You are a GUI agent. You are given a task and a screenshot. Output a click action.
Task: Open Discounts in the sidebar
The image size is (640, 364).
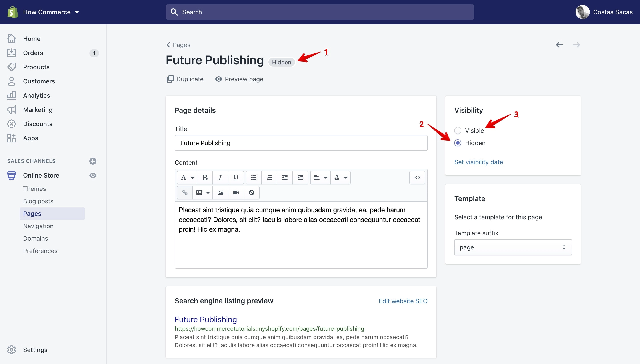point(38,124)
